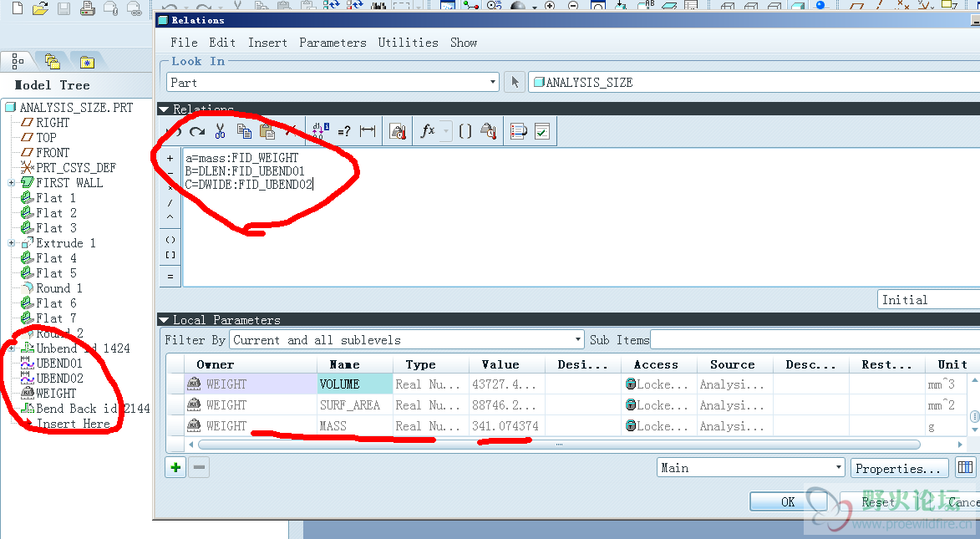
Task: Select the VOLUME parameter name cell
Action: (x=354, y=384)
